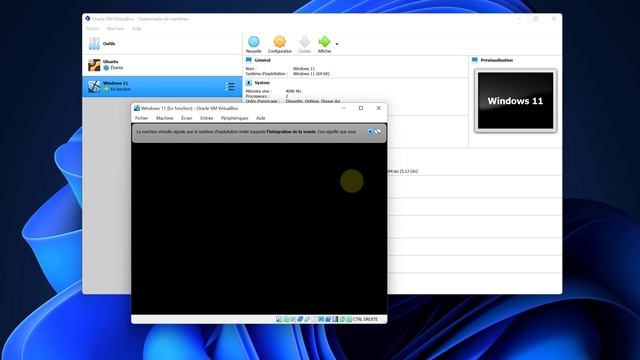Open Machine menu in manager window
640x360 pixels.
coord(116,29)
